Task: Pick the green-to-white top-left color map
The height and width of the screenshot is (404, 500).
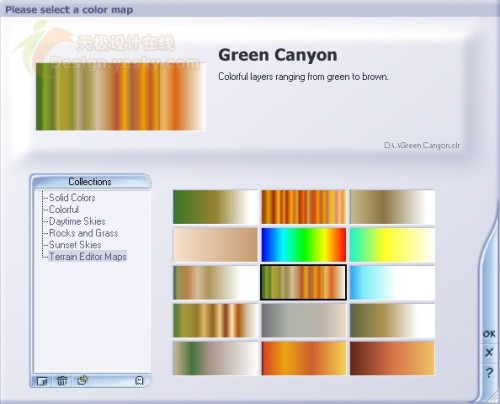Action: coord(215,207)
